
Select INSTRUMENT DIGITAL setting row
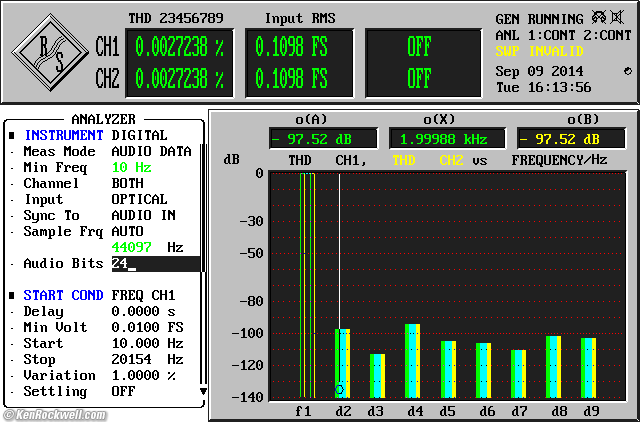(96, 135)
